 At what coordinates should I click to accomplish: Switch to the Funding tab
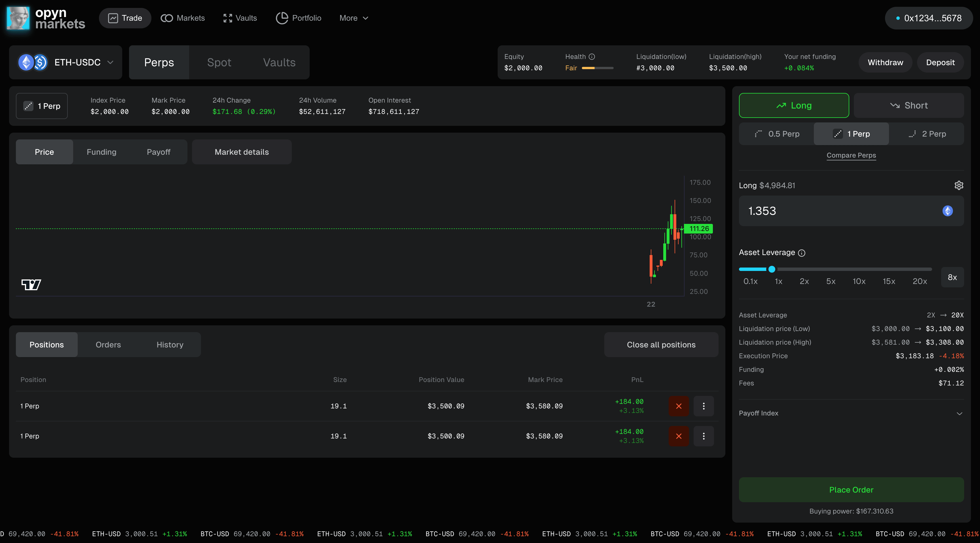tap(101, 152)
